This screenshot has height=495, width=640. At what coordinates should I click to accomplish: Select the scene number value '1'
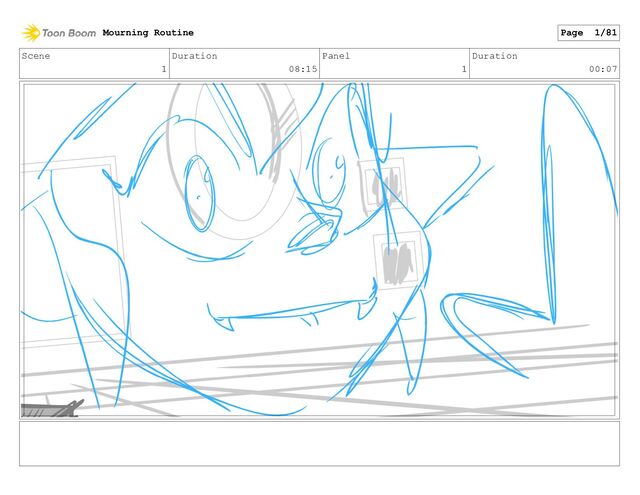pyautogui.click(x=164, y=69)
